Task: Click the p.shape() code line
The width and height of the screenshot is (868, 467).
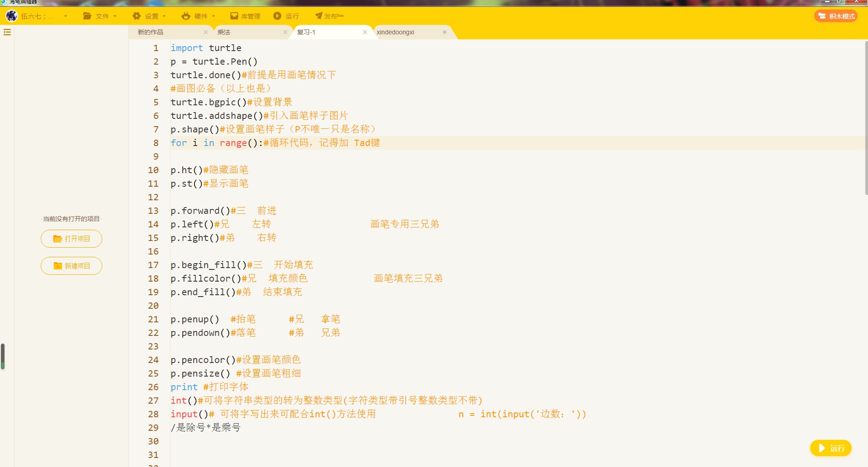Action: (273, 129)
